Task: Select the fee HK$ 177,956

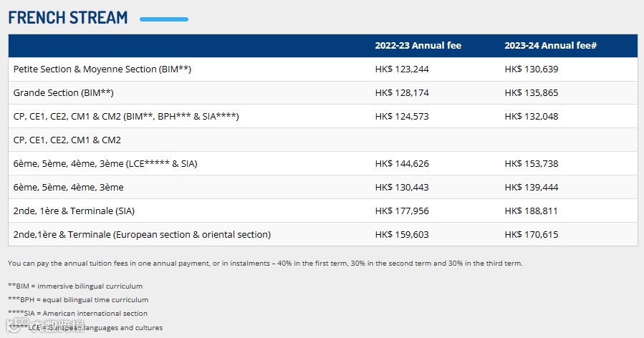Action: point(402,211)
